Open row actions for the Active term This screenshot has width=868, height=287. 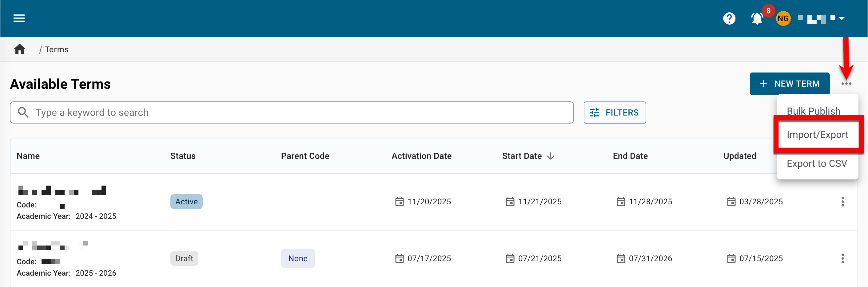click(842, 202)
